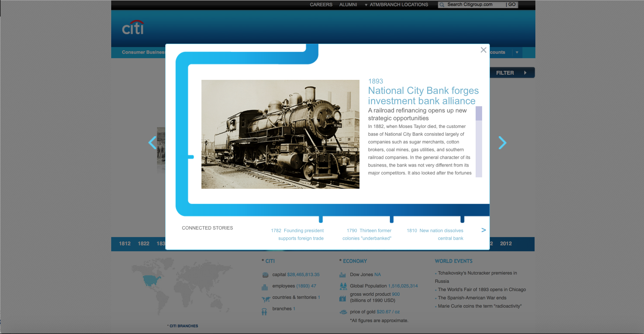
Task: Click Marie Curie radioactivity event
Action: tap(480, 307)
